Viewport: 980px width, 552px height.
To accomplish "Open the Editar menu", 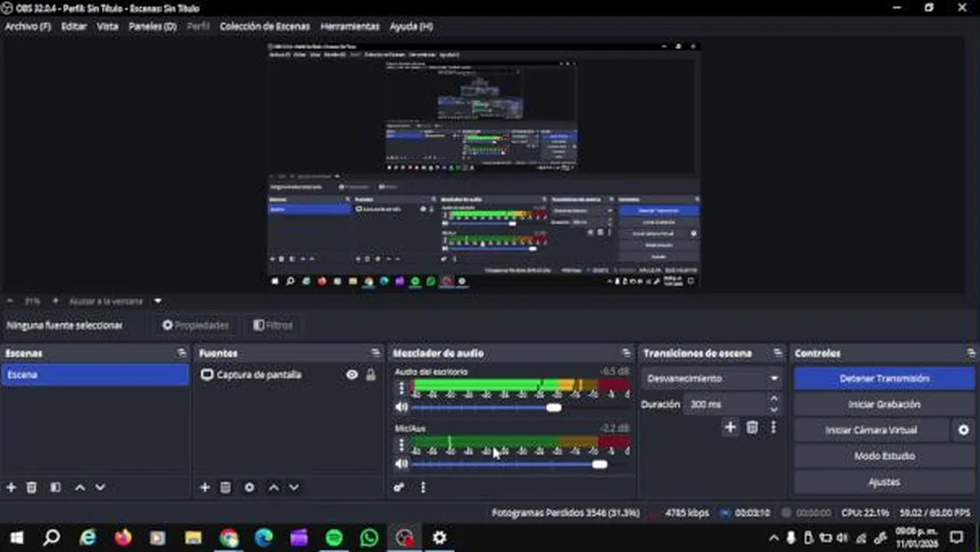I will point(74,26).
